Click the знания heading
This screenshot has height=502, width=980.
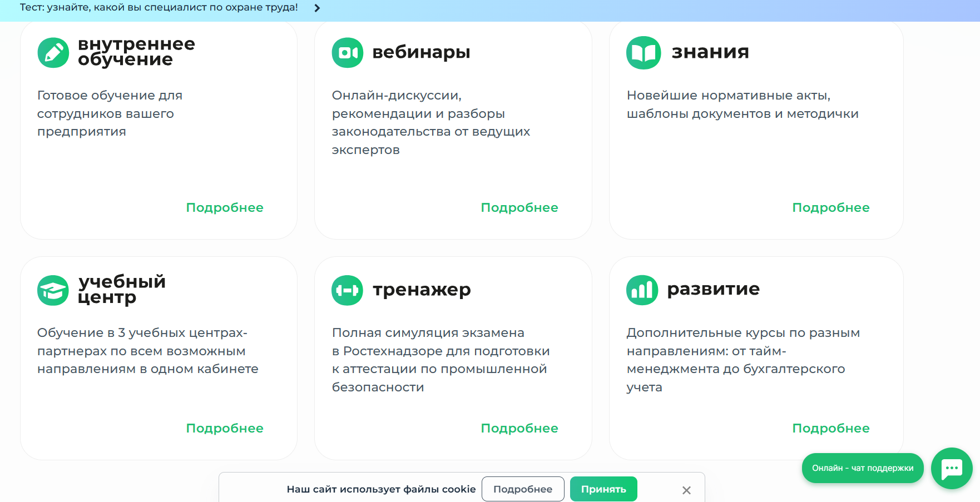(710, 52)
